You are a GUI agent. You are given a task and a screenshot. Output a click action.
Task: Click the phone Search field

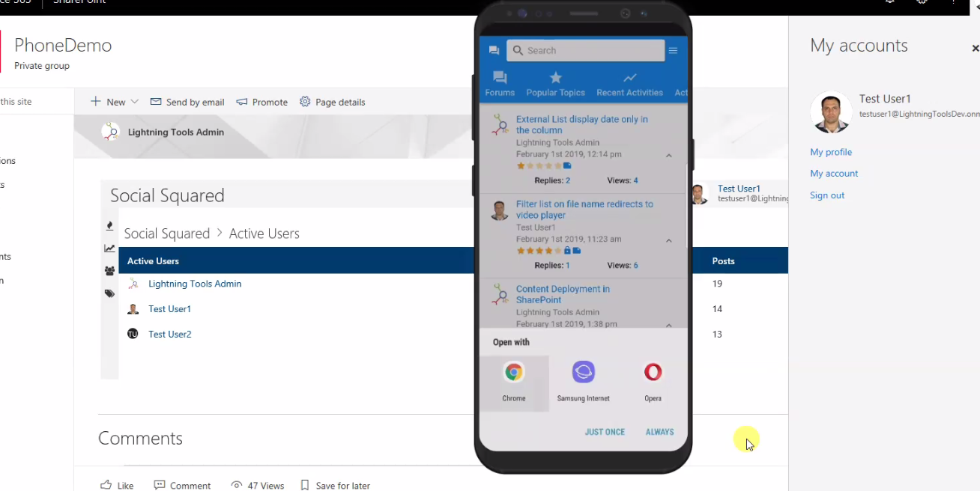tap(586, 51)
